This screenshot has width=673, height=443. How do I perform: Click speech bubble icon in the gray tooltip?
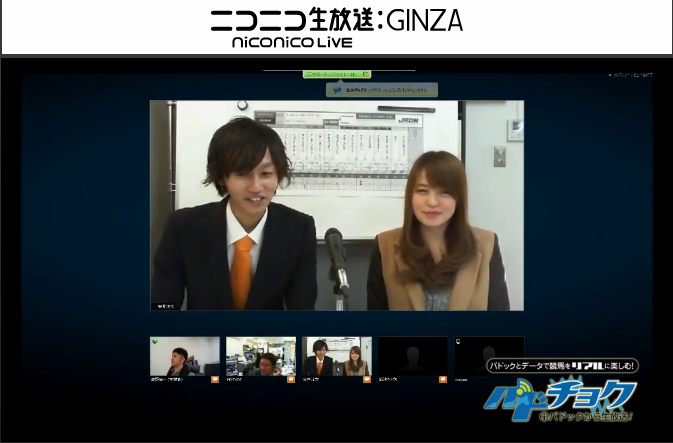337,90
